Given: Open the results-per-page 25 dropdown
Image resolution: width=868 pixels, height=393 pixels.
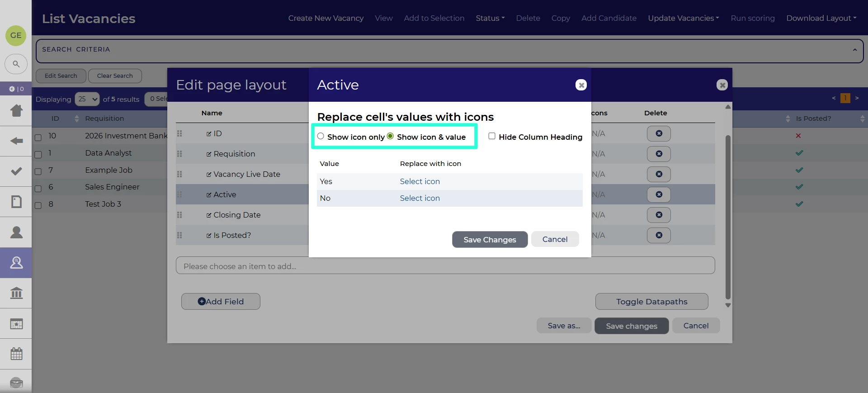Looking at the screenshot, I should coord(87,99).
